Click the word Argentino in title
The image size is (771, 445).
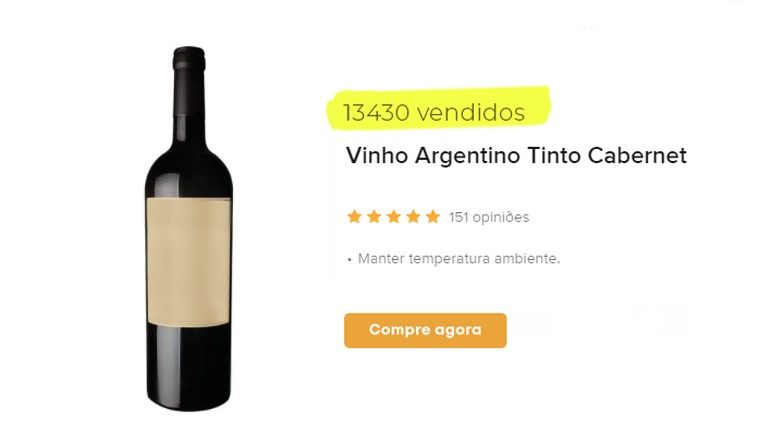[x=468, y=157]
